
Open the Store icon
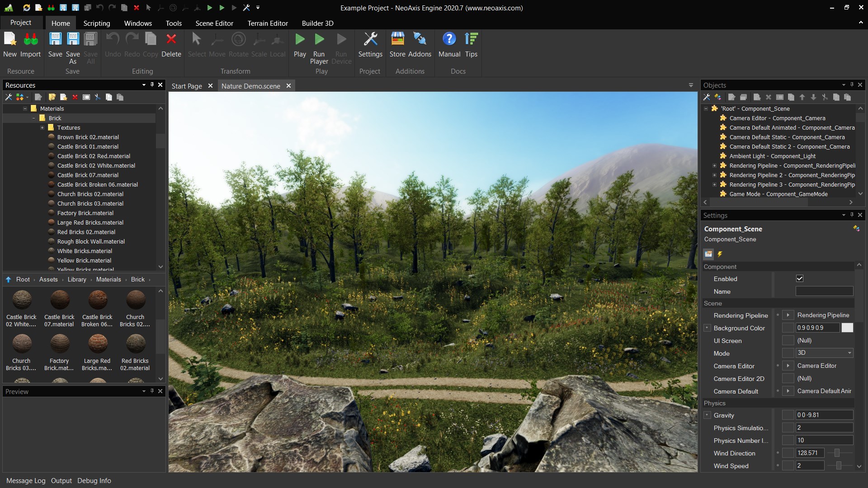click(397, 40)
